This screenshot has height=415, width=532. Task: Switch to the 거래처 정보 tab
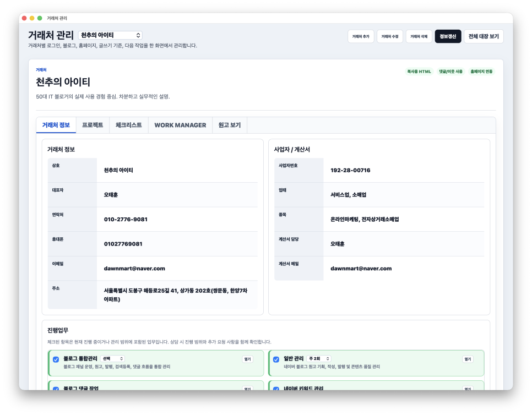pyautogui.click(x=56, y=125)
